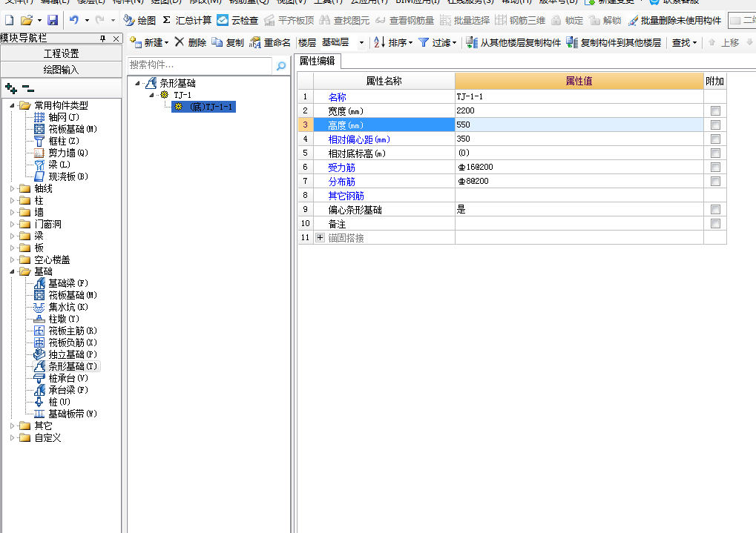Click the 宽度 value 2200 cell
Viewport: 756px width, 533px height.
click(579, 111)
